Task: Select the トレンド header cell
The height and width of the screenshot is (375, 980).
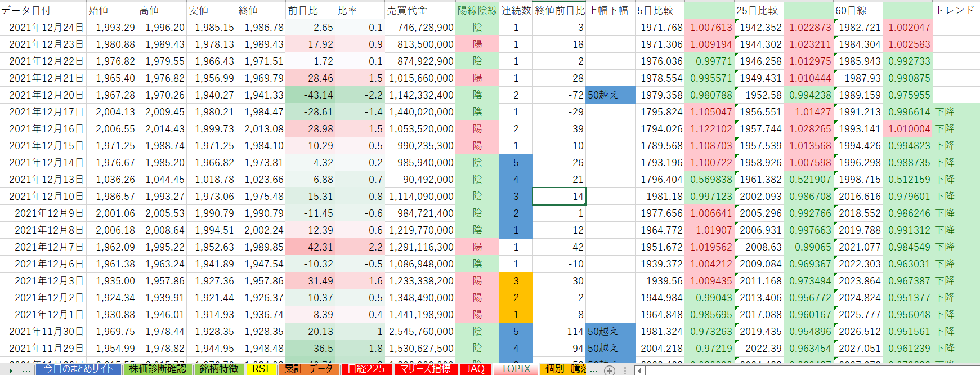Action: tap(956, 10)
